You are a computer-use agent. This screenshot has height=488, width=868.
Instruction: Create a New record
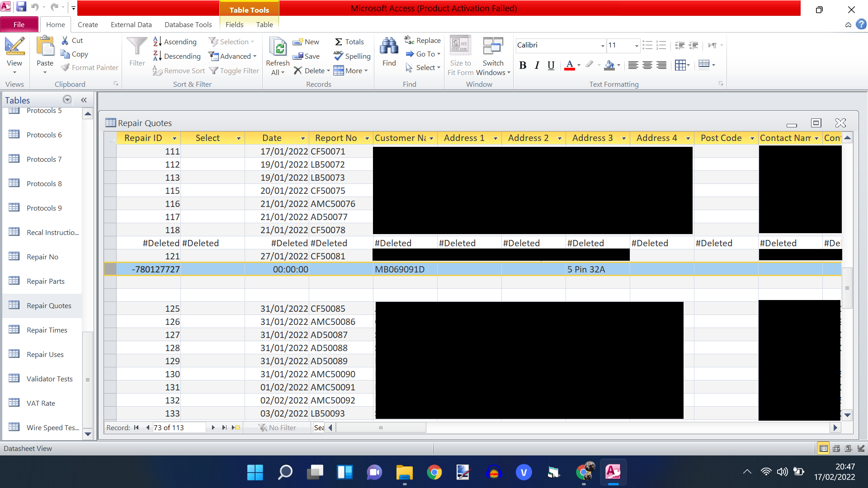[x=306, y=42]
